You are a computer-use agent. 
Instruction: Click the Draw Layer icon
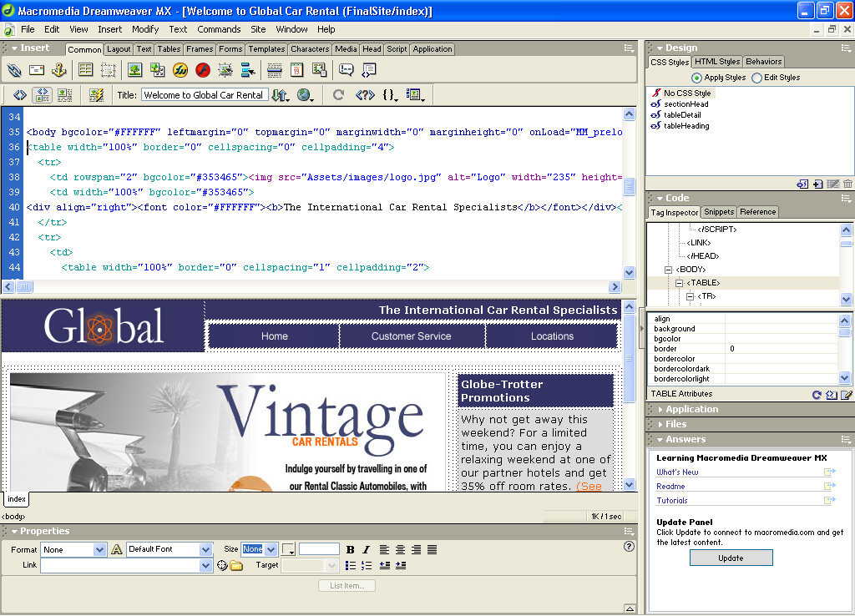pyautogui.click(x=108, y=70)
